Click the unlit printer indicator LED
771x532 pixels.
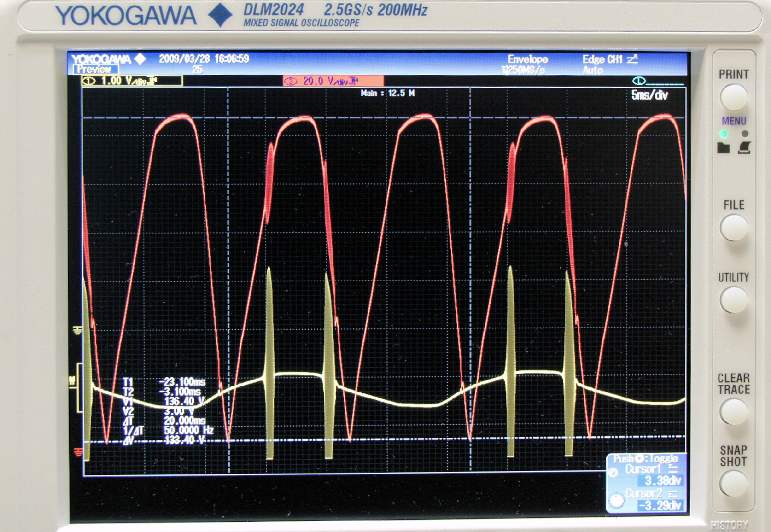pyautogui.click(x=745, y=133)
